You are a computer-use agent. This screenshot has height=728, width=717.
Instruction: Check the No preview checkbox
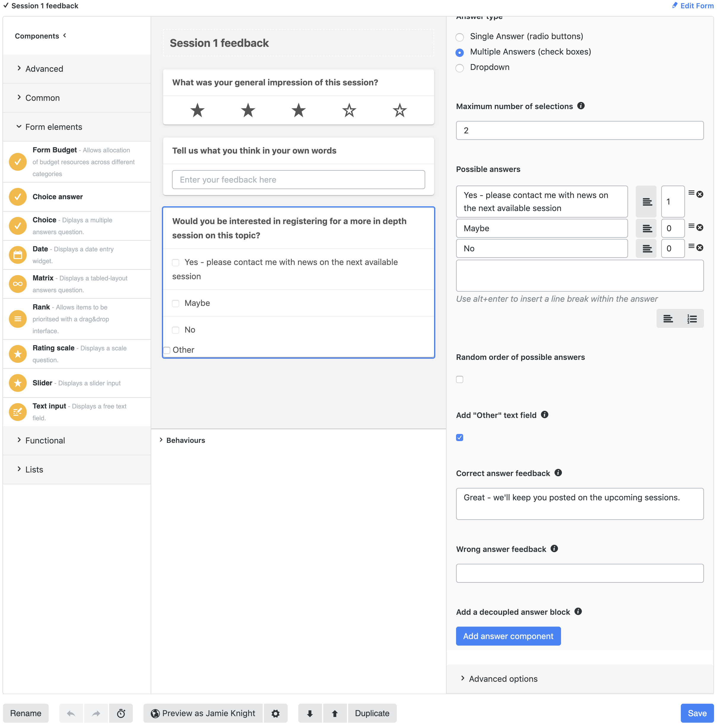(x=176, y=330)
